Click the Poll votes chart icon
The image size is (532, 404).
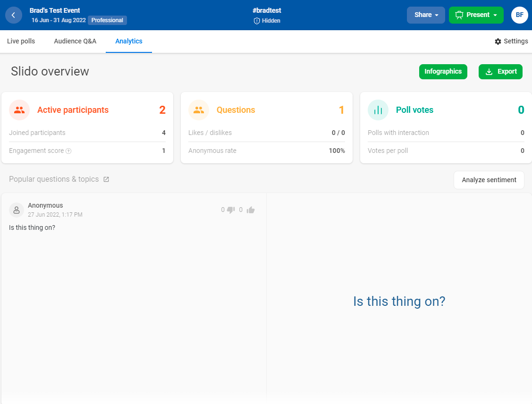click(x=378, y=109)
